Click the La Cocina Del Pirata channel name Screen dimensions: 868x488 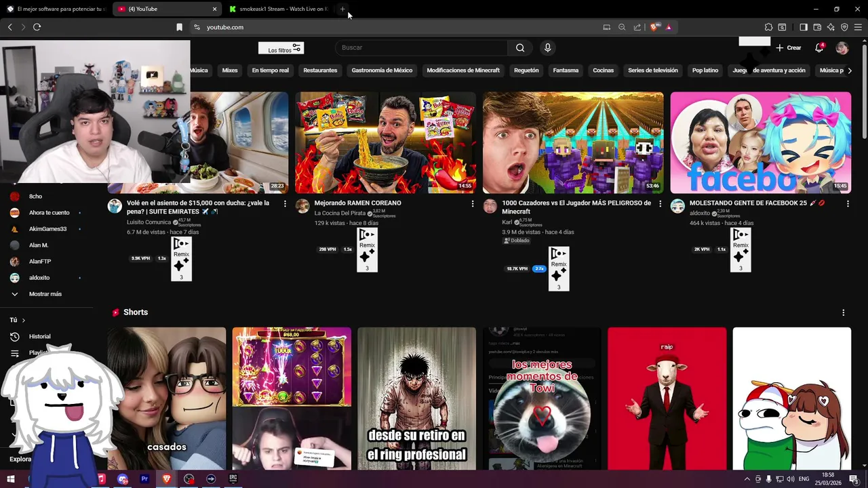340,213
